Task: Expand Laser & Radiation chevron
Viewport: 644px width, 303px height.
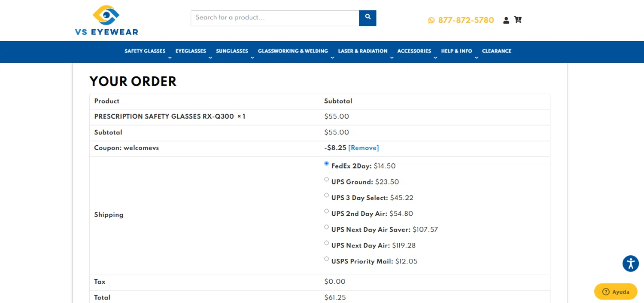Action: coord(392,58)
